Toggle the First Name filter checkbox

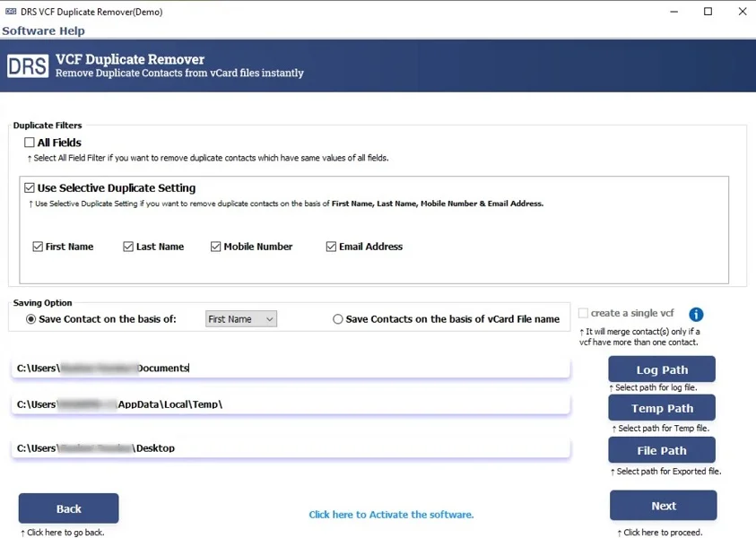38,247
